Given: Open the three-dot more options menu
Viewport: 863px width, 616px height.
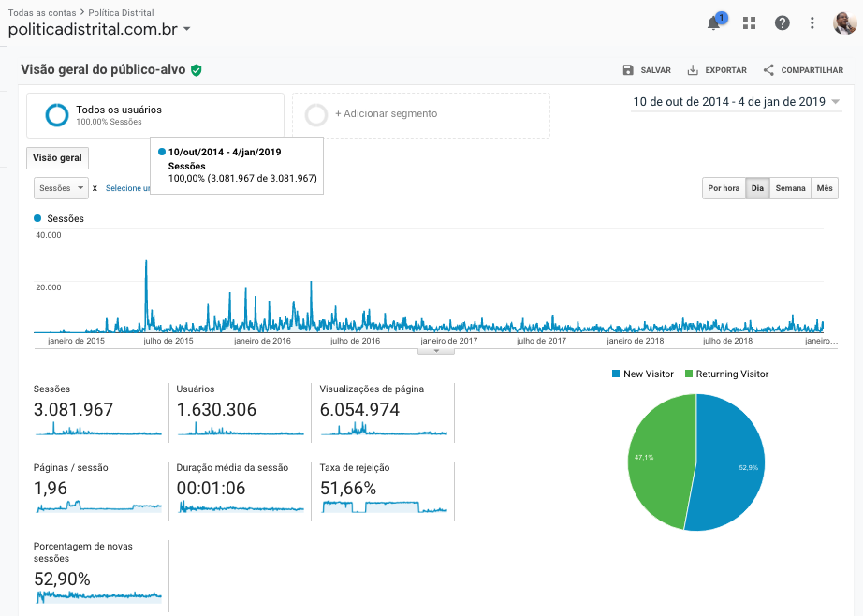Looking at the screenshot, I should [812, 23].
